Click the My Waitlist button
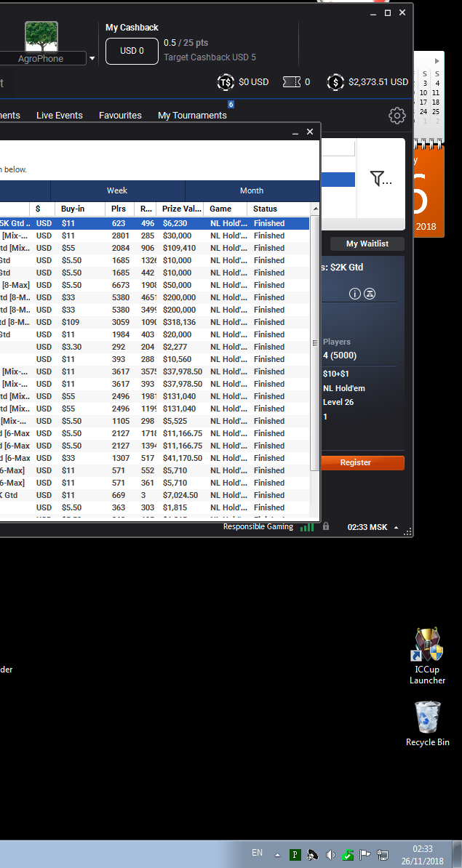The width and height of the screenshot is (462, 868). coord(367,244)
